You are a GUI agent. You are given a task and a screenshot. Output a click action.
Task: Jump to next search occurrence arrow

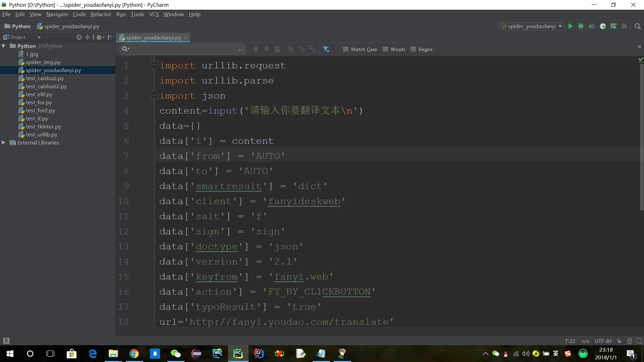[267, 49]
